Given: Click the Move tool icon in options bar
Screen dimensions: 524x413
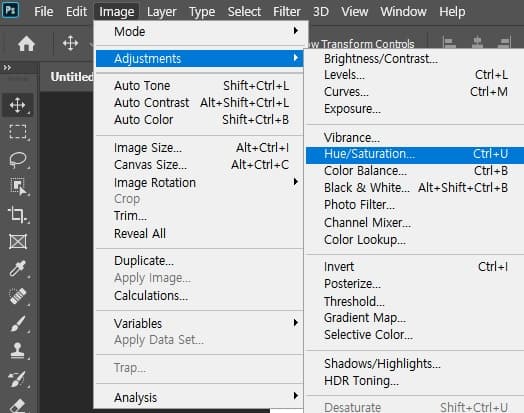Looking at the screenshot, I should (70, 43).
